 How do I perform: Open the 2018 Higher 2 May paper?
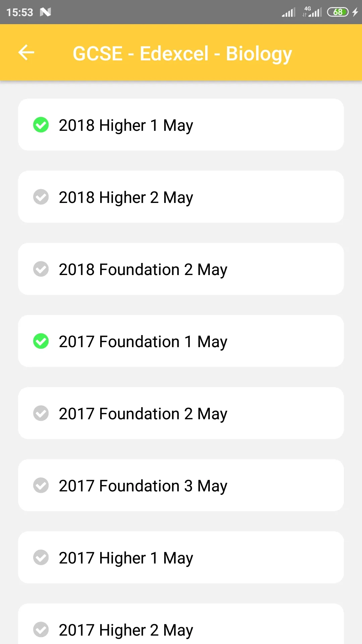pyautogui.click(x=181, y=197)
